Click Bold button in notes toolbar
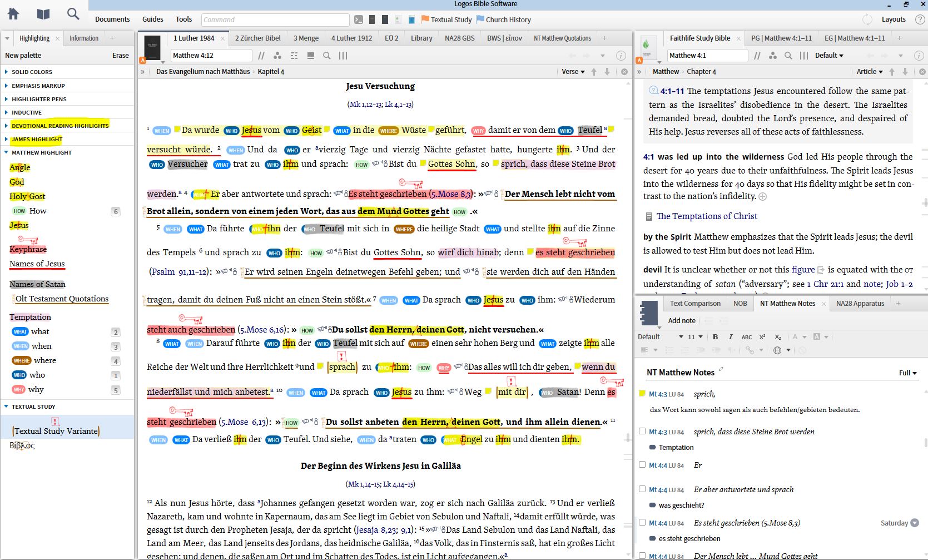Image resolution: width=928 pixels, height=560 pixels. (x=715, y=337)
